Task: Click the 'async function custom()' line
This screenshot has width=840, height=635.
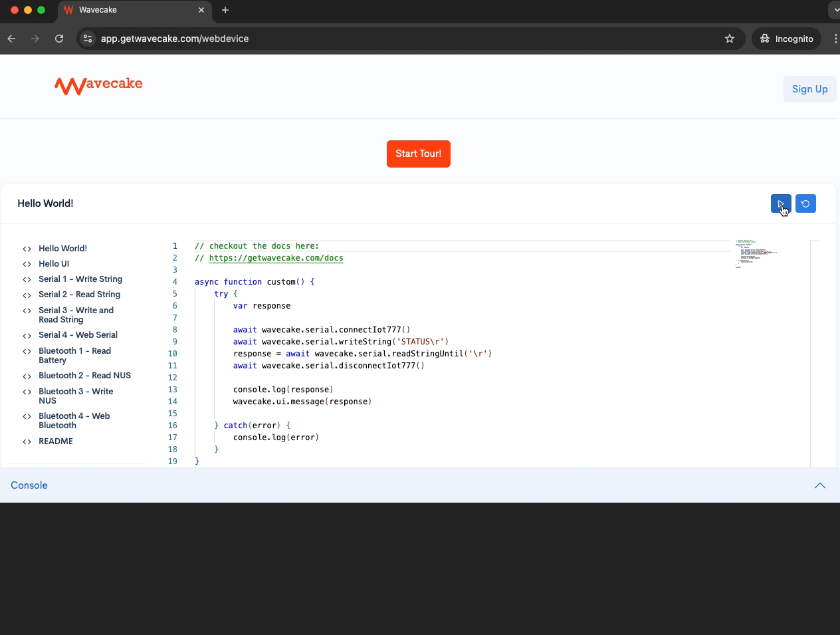Action: tap(255, 282)
